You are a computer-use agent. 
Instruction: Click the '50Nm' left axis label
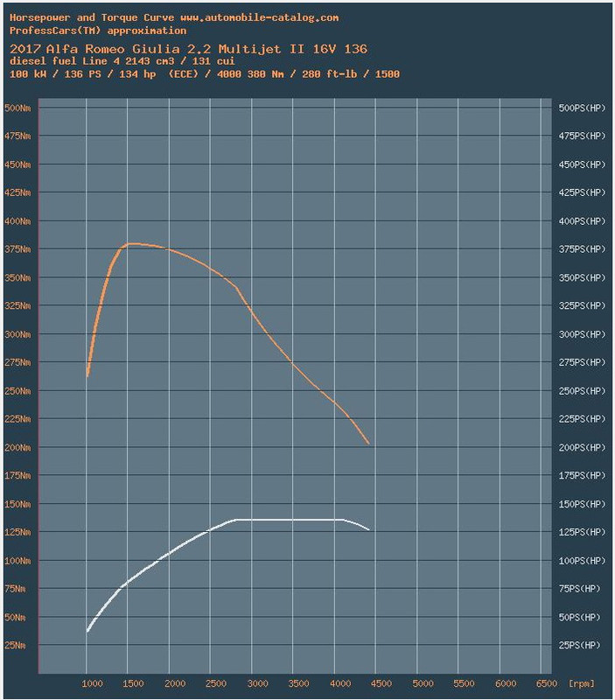coord(15,618)
